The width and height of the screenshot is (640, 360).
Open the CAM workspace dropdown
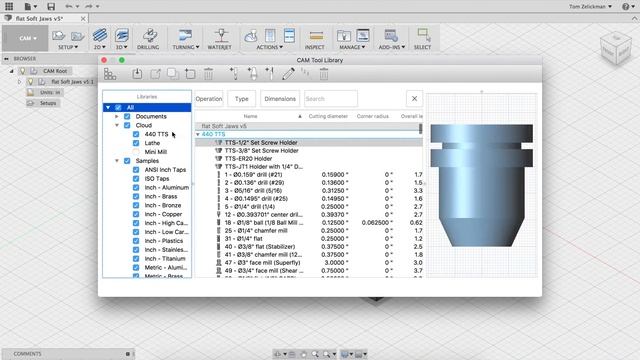coord(25,38)
